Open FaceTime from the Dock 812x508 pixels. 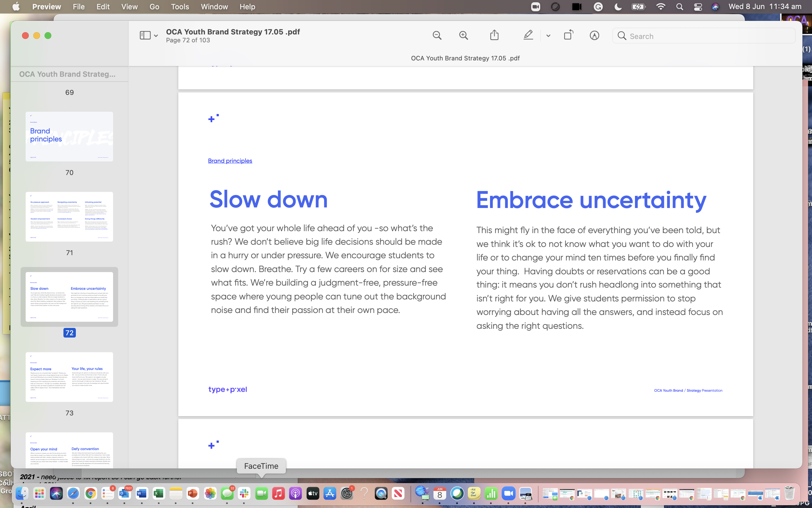coord(261,493)
